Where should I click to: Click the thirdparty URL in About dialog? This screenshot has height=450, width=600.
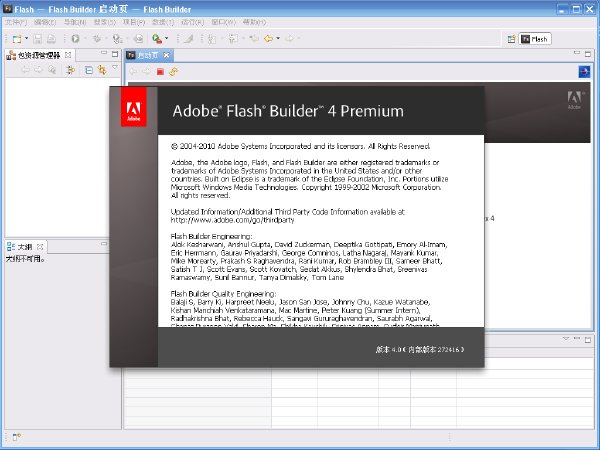coord(232,220)
